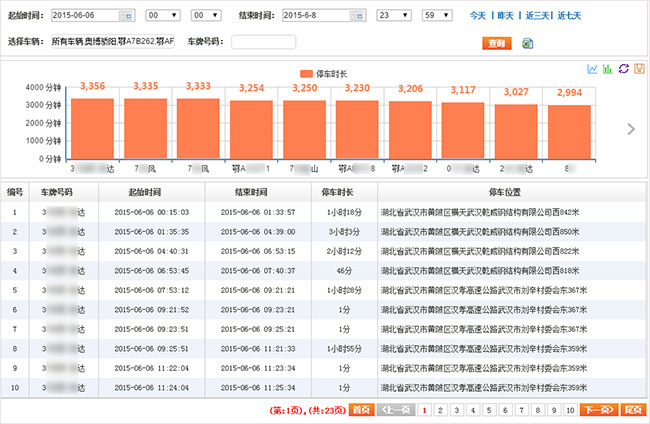
Task: Save the chart as image
Action: tap(639, 69)
